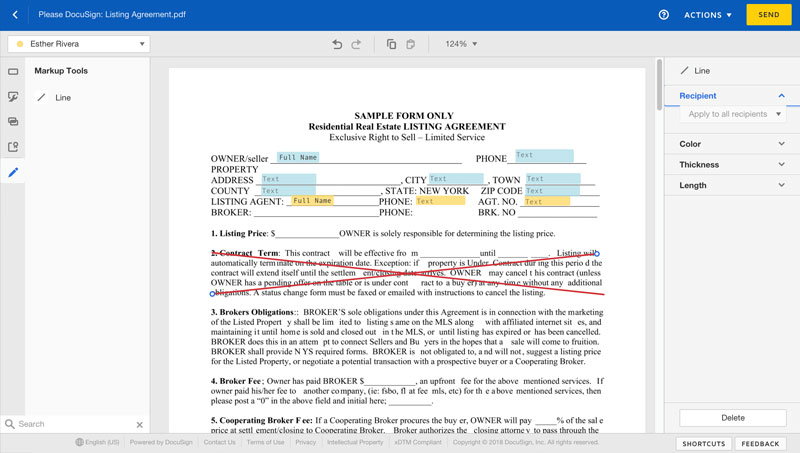This screenshot has width=800, height=453.
Task: Expand the Length section
Action: [x=732, y=185]
